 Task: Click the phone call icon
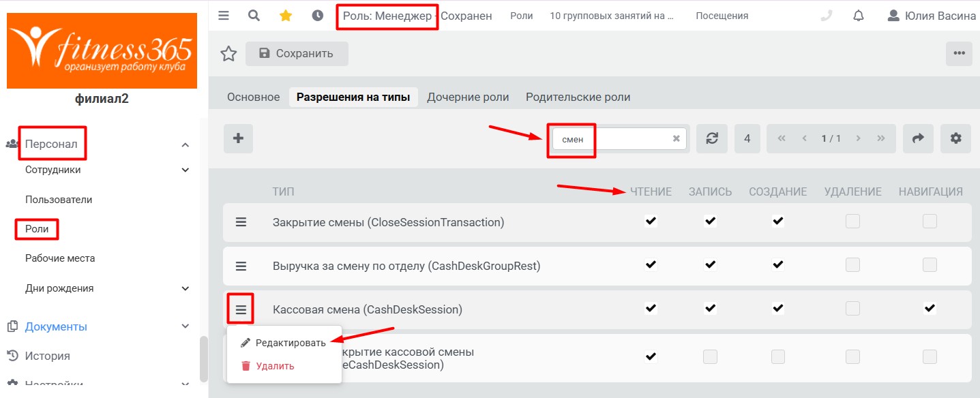[x=827, y=16]
